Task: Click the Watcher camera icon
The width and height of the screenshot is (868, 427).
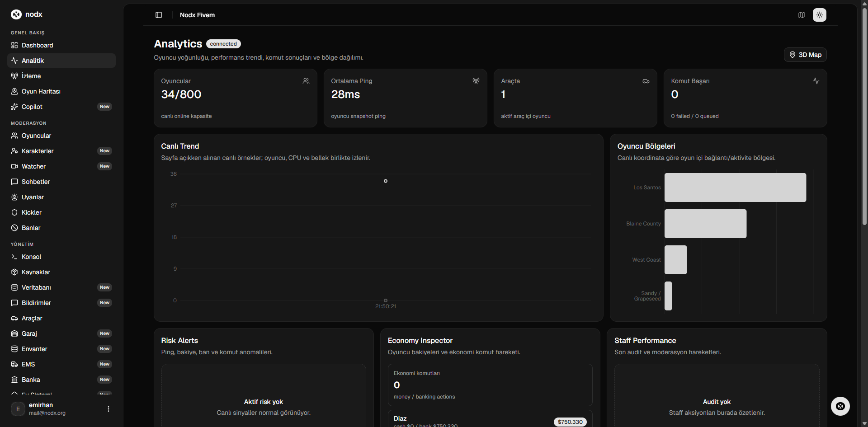Action: 14,166
